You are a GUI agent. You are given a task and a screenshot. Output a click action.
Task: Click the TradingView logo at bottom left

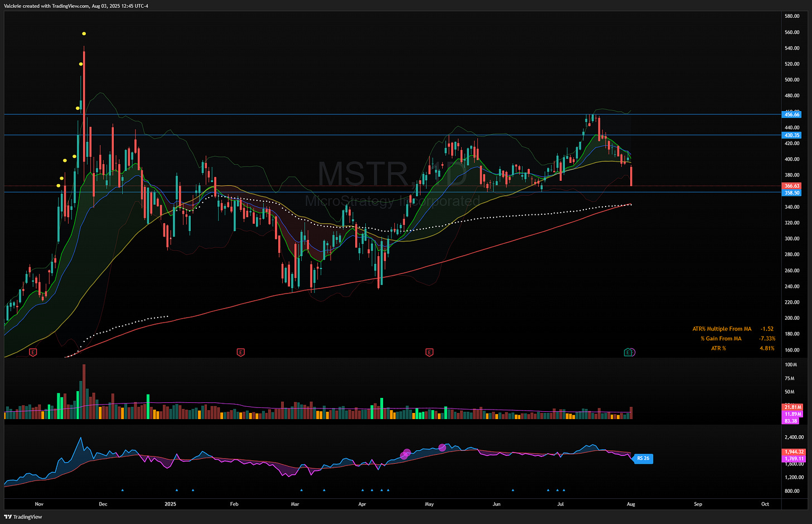click(x=23, y=517)
